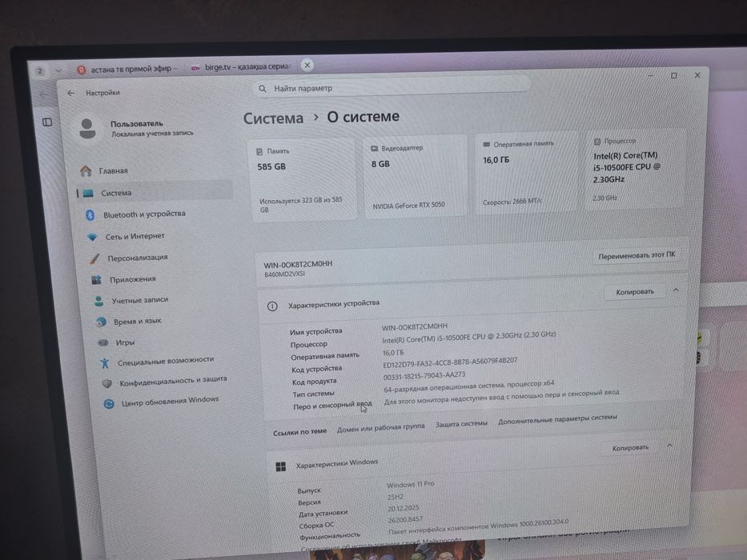This screenshot has width=747, height=560.
Task: Click the Windows 11 Pro edition value
Action: pyautogui.click(x=411, y=484)
